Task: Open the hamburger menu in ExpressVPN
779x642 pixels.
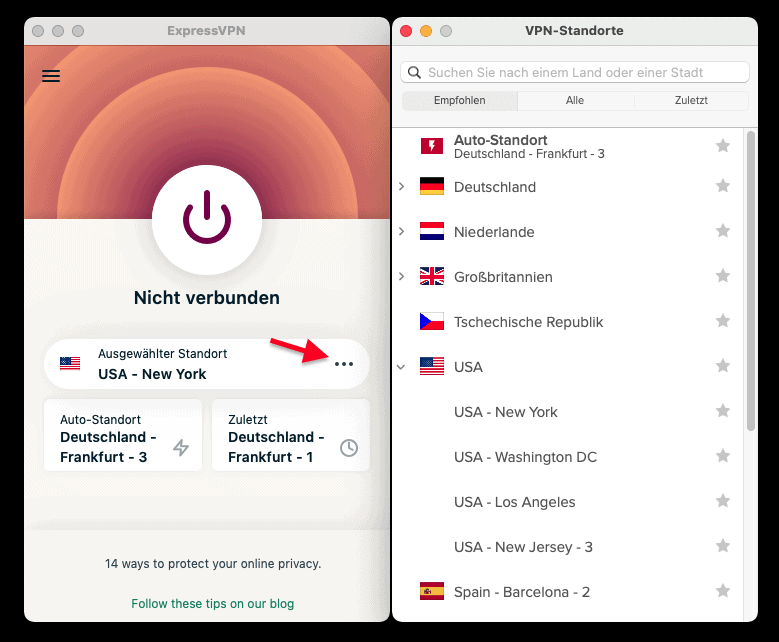Action: tap(51, 76)
